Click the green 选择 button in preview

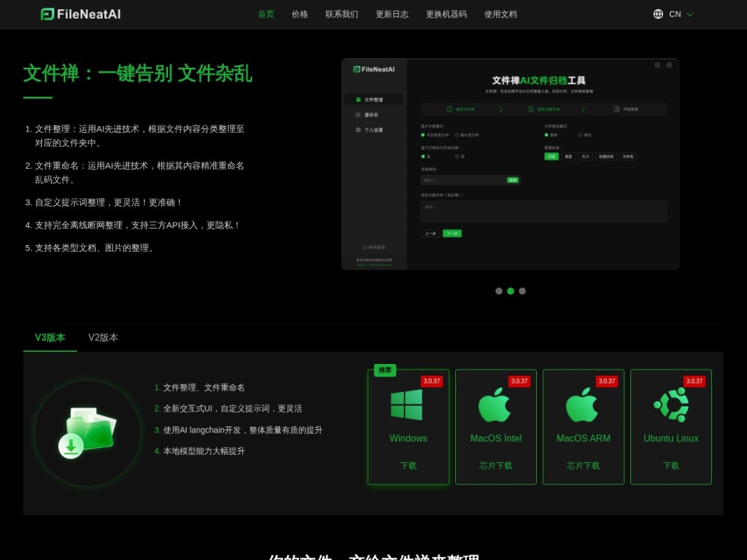pos(513,180)
